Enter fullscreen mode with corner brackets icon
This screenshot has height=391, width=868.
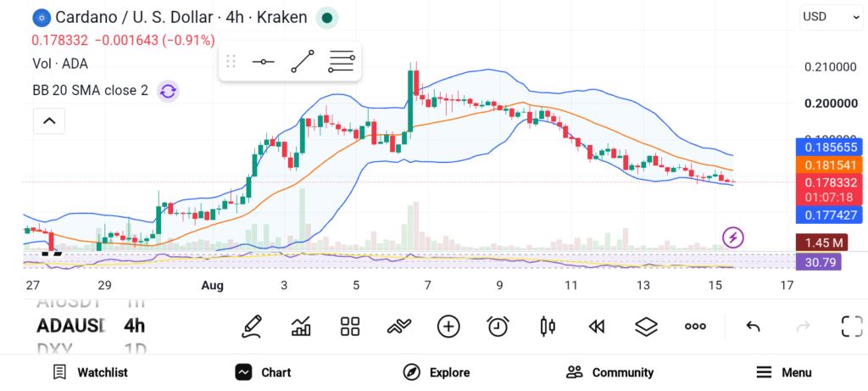pyautogui.click(x=852, y=327)
